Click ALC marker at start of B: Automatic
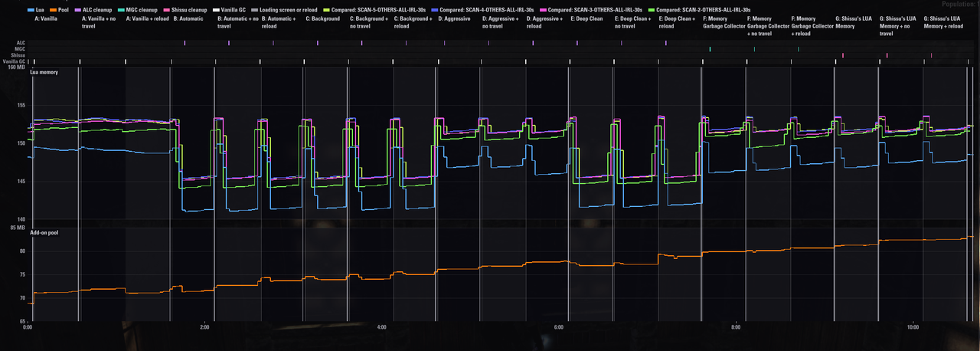 [185, 43]
